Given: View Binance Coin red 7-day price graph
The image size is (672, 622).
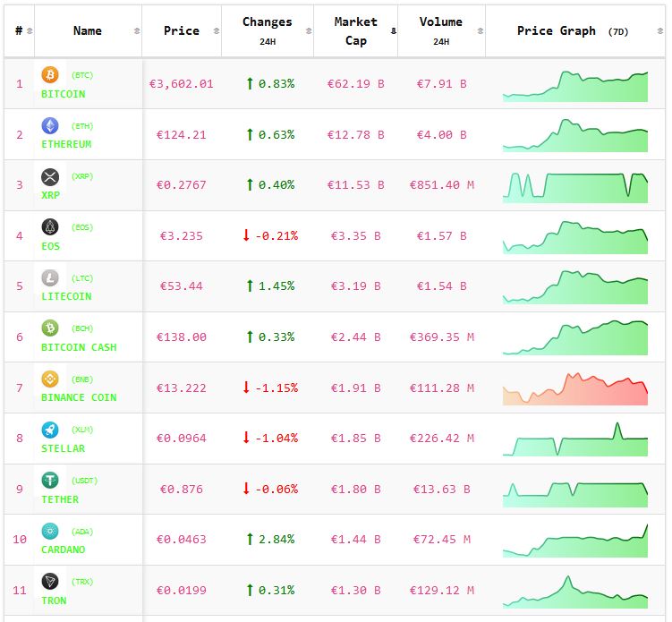Looking at the screenshot, I should 575,388.
